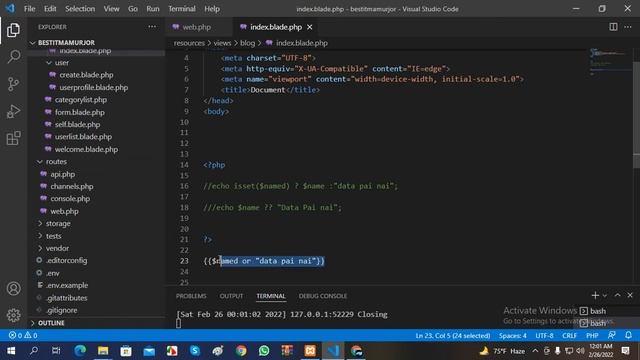Screen dimensions: 640x360
Task: Open the Search view icon
Action: click(x=13, y=57)
